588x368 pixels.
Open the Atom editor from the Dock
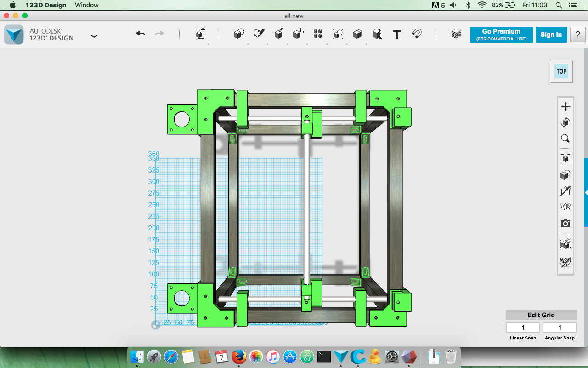(x=307, y=356)
